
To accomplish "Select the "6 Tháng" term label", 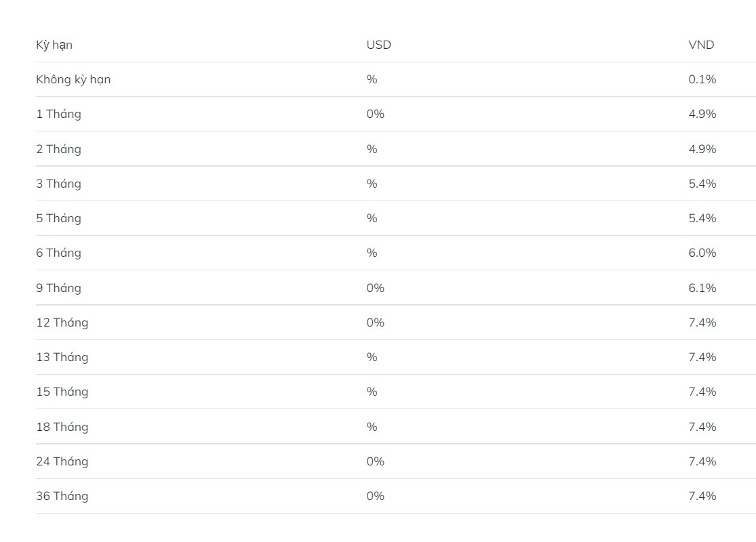I will (58, 253).
